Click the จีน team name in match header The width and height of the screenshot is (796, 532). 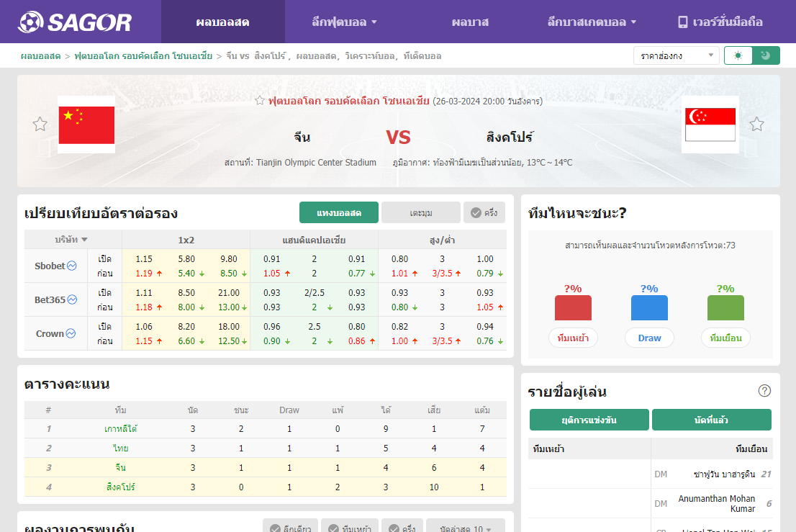(302, 137)
